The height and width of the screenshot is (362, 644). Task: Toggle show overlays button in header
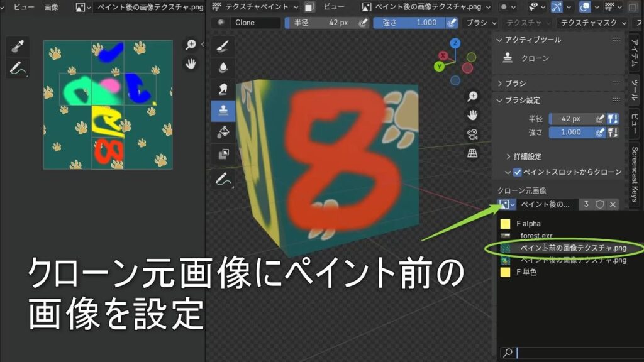(x=584, y=6)
